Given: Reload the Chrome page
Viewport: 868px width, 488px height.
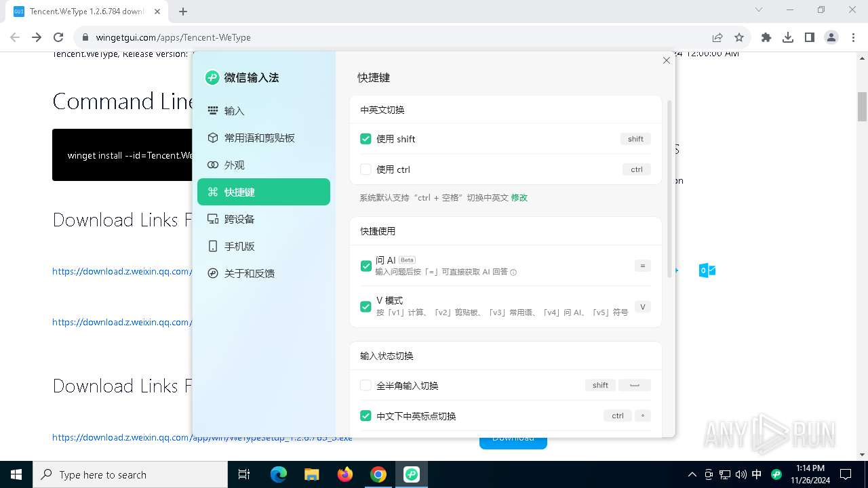Looking at the screenshot, I should coord(58,37).
